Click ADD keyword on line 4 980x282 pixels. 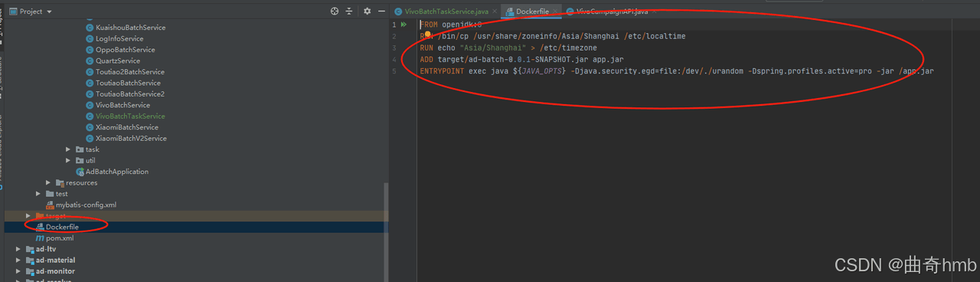coord(426,59)
